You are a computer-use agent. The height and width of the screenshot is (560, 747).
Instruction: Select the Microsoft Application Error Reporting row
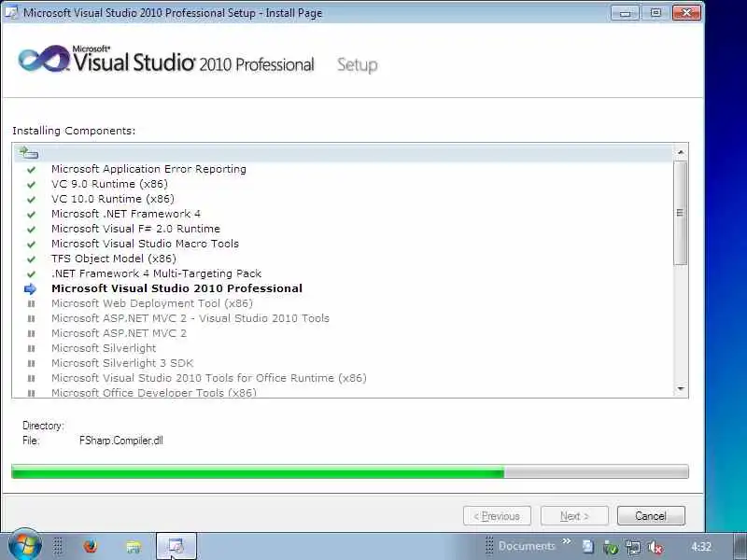pos(148,169)
